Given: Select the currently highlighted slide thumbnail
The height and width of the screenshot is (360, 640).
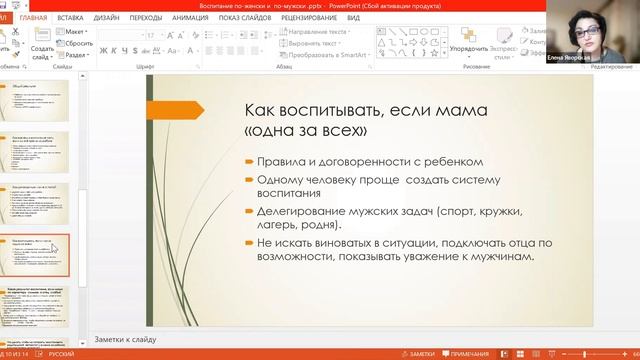Looking at the screenshot, I should (35, 255).
